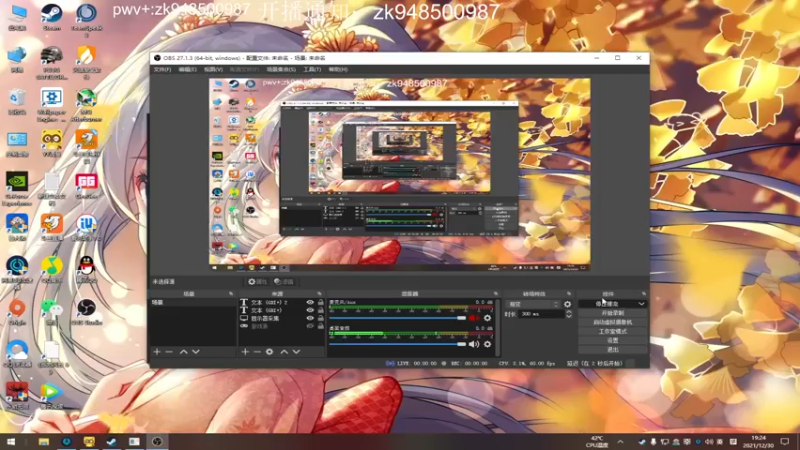Screen dimensions: 800x450
Task: Open 文件(F) menu
Action: [162, 69]
